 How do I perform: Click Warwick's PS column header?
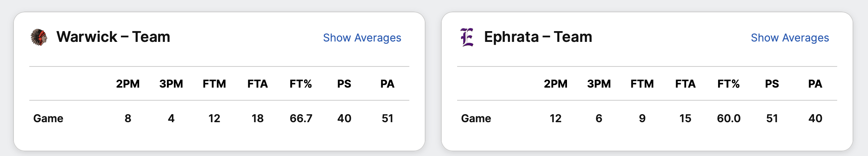tap(344, 84)
